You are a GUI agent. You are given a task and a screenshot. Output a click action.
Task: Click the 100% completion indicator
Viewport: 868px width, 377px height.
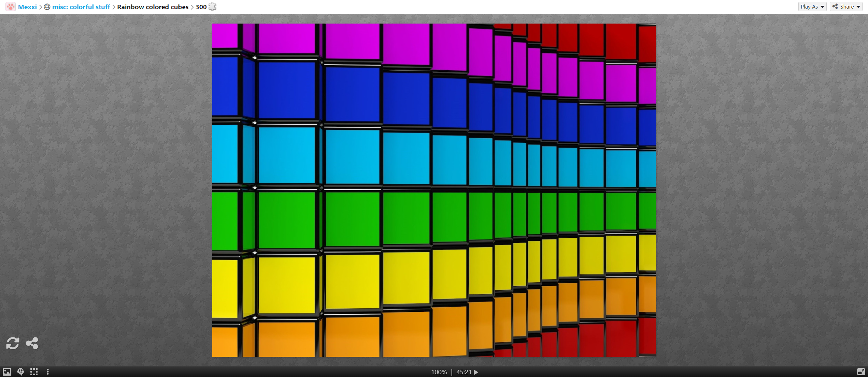439,372
